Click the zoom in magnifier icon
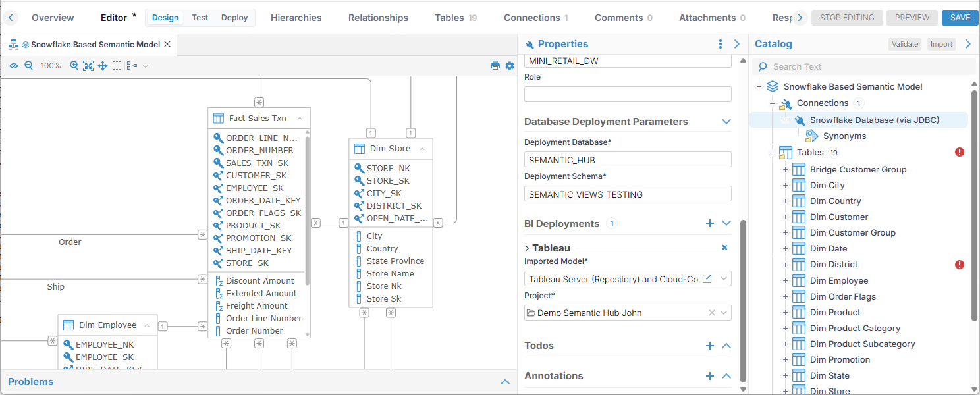The image size is (980, 395). coord(74,66)
